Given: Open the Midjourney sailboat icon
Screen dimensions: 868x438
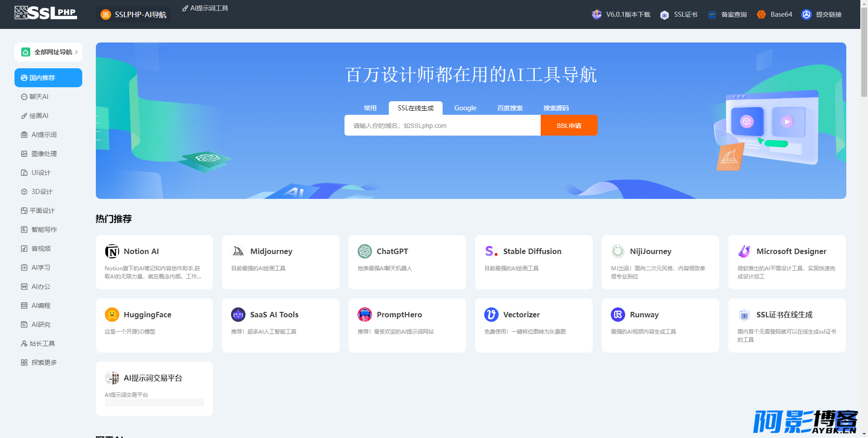Looking at the screenshot, I should (x=238, y=251).
